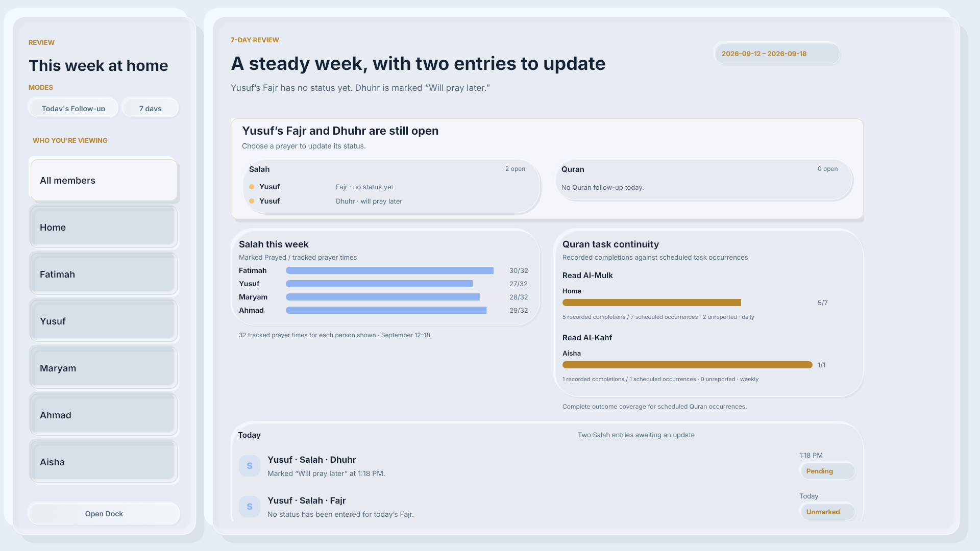
Task: Click the 'Yusuf · Salah · Fajr' entry title
Action: (x=306, y=500)
